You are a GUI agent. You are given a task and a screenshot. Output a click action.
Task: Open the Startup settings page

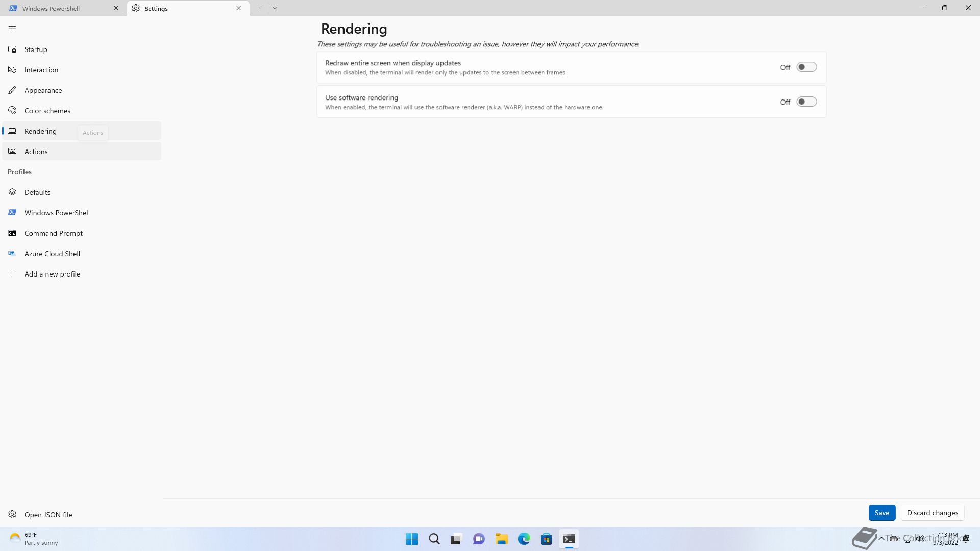click(36, 49)
